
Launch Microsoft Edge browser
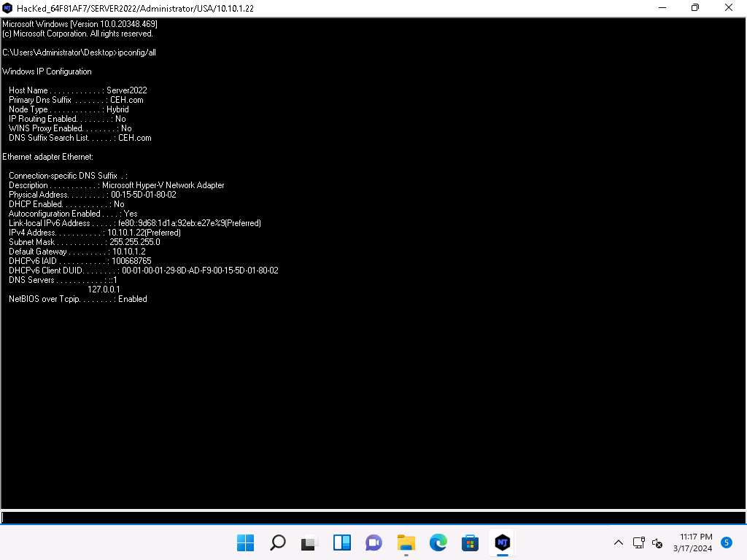[438, 542]
